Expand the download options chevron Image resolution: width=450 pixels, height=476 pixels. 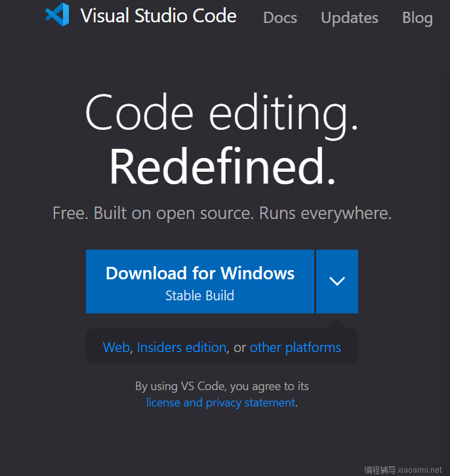[337, 281]
